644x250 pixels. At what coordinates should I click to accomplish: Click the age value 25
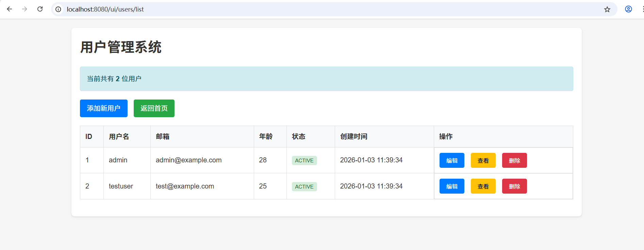pyautogui.click(x=263, y=186)
